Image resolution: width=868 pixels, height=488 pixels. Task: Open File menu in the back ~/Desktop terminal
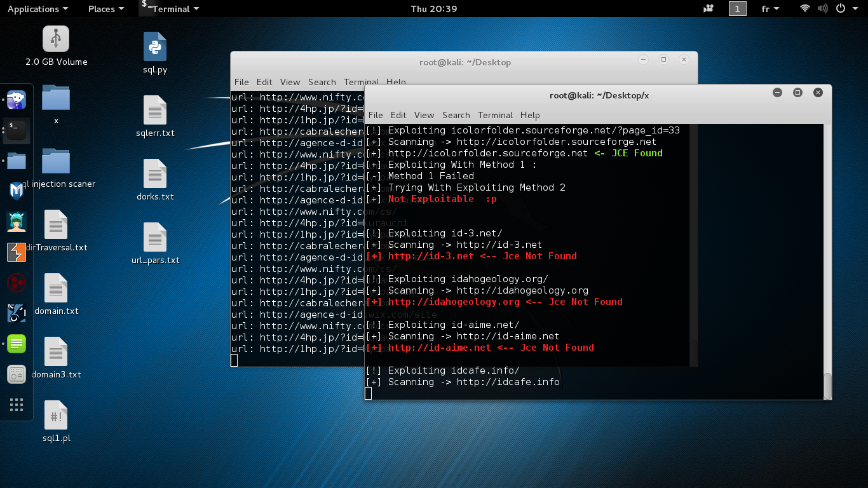point(241,82)
